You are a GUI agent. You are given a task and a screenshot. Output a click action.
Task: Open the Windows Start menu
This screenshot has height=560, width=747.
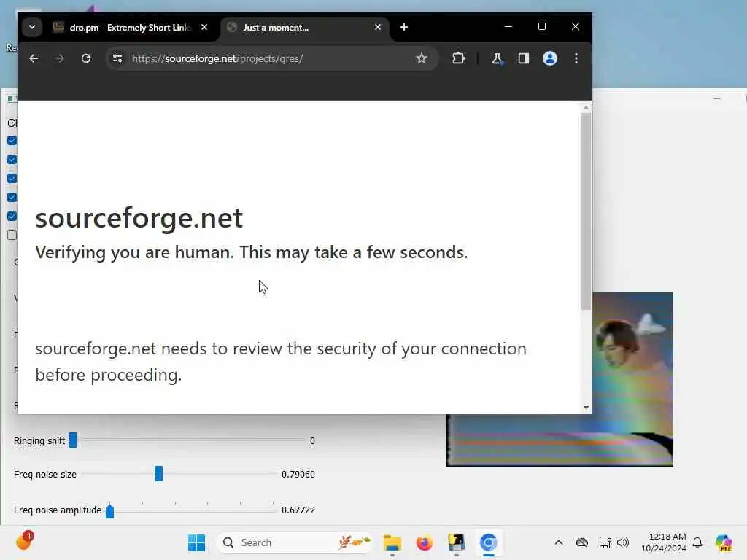pos(196,542)
